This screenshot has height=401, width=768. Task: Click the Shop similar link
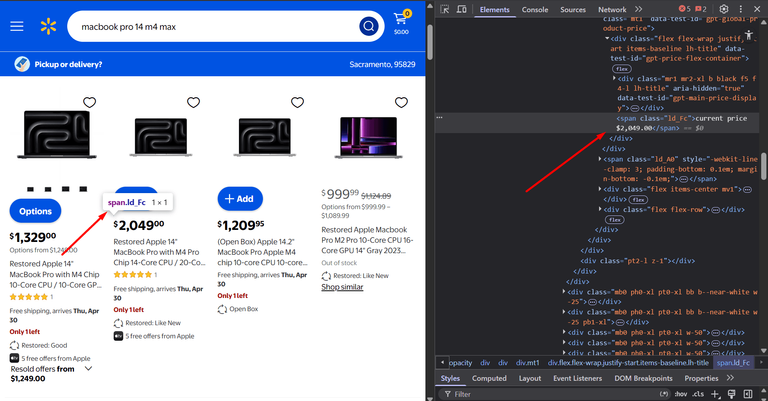[342, 287]
